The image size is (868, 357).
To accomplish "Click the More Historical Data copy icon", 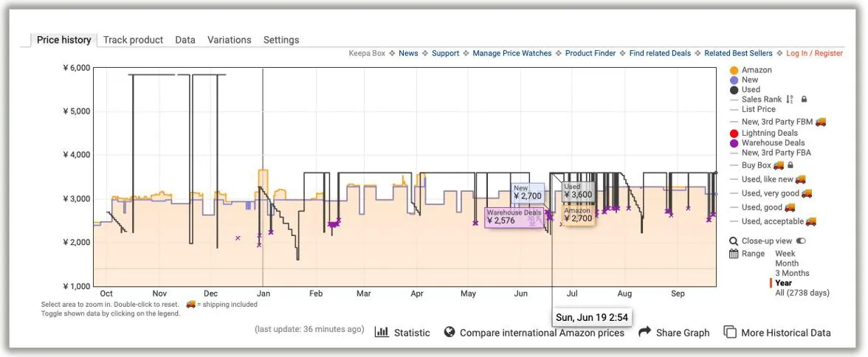I will click(x=730, y=332).
